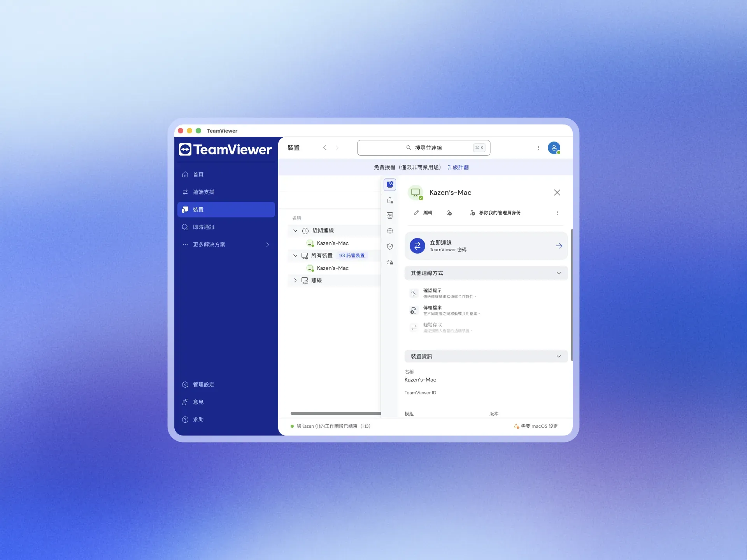Focus the 搜尋並連線 search field
Viewport: 747px width, 560px height.
click(x=424, y=148)
